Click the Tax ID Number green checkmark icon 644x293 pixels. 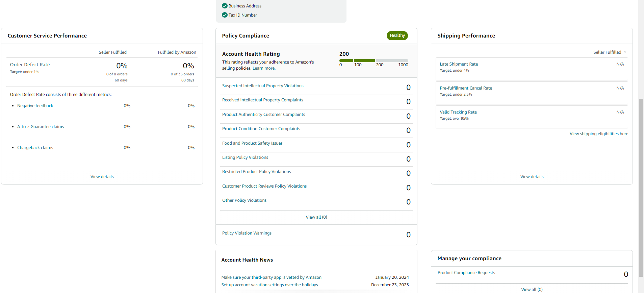[x=225, y=15]
